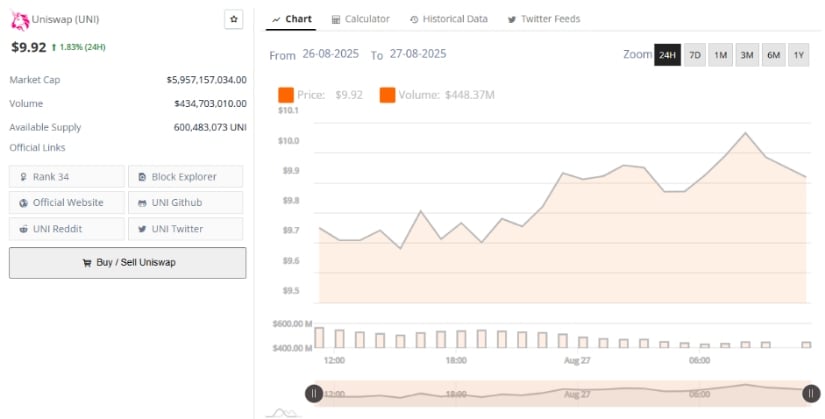Click the market cap value $5,957,157,034.00
Screen dimensions: 825x419
pyautogui.click(x=206, y=80)
